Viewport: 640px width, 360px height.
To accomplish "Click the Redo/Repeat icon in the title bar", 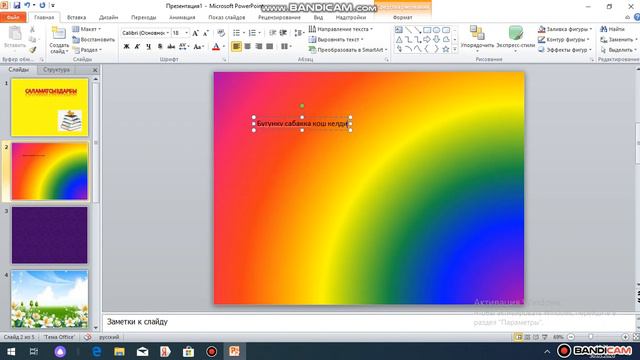I will click(x=42, y=5).
